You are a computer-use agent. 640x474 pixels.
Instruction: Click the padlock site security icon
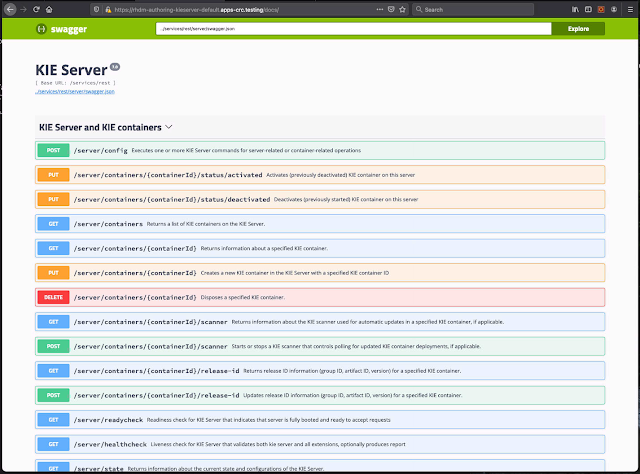point(108,9)
